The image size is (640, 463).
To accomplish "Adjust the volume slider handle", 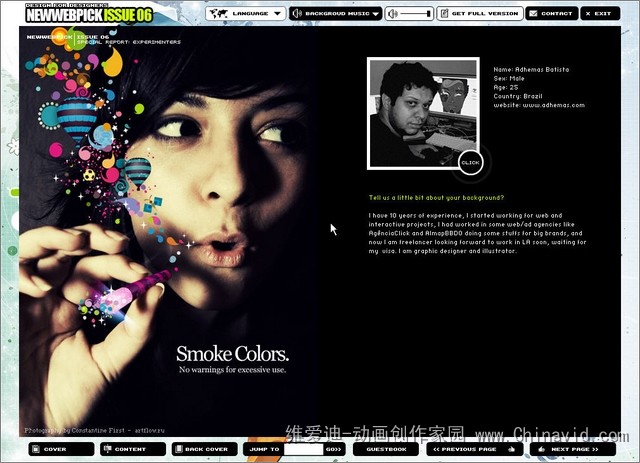I will click(x=429, y=13).
